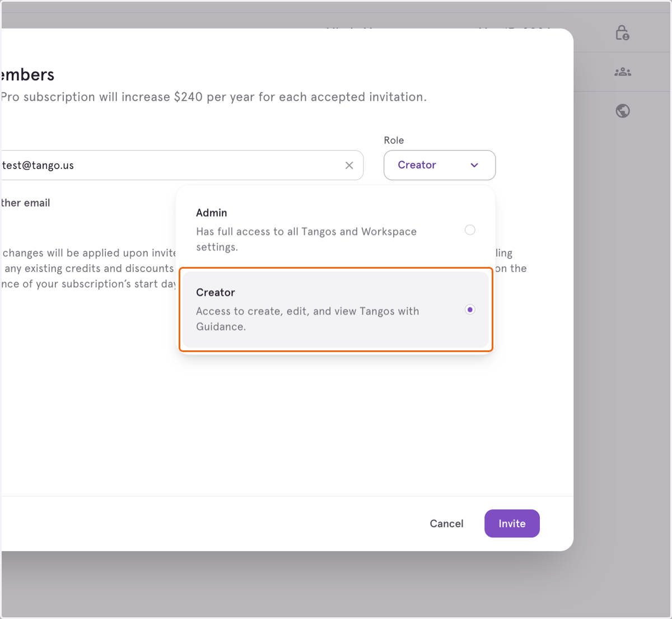Screen dimensions: 672x619
Task: Click the 'Has full access to all Tangos' description
Action: point(306,239)
